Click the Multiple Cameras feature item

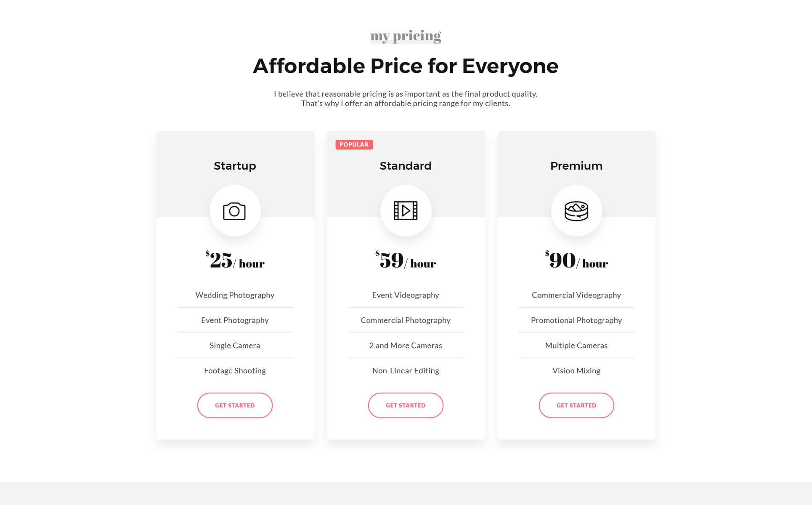point(576,346)
